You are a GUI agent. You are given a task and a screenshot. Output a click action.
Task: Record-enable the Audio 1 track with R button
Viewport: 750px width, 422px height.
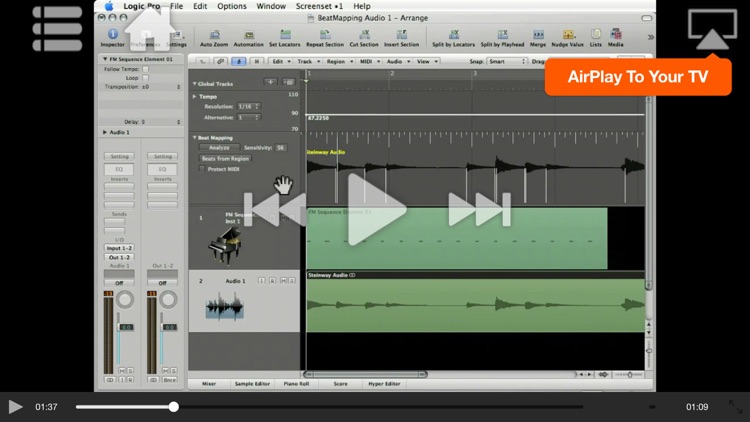272,281
